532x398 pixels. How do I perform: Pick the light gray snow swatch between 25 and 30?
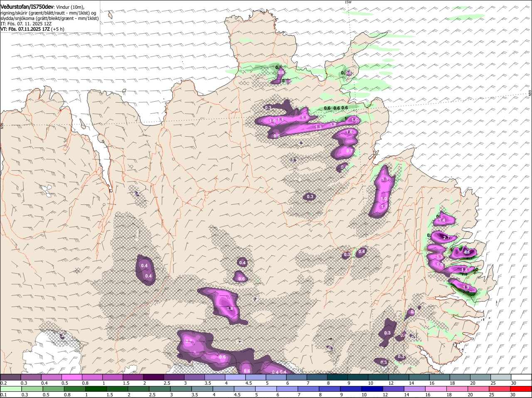pyautogui.click(x=501, y=377)
